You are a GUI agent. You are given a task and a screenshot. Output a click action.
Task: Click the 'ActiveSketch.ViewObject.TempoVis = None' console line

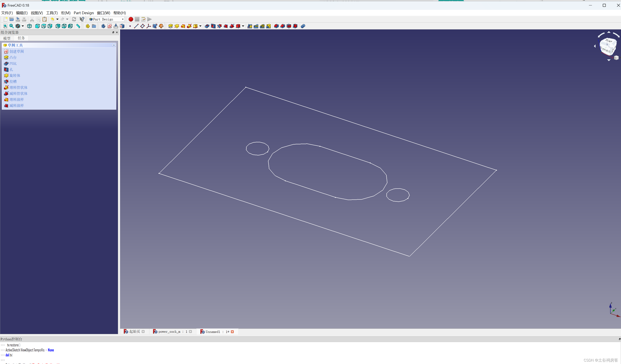(x=30, y=350)
